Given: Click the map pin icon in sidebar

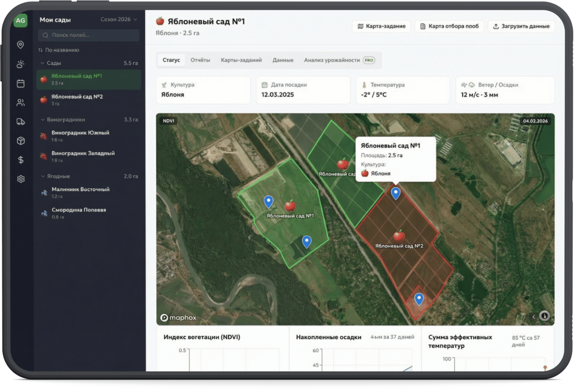Looking at the screenshot, I should [x=20, y=45].
